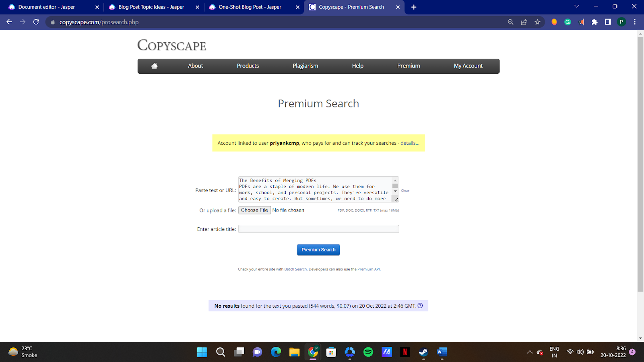Switch input language via ENG IN indicator
644x362 pixels.
(x=554, y=352)
